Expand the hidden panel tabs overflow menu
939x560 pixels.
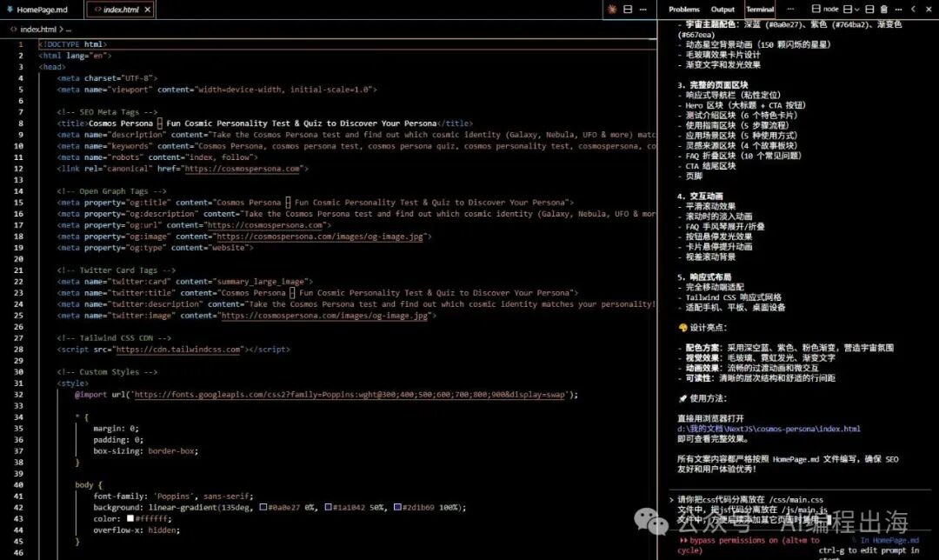pyautogui.click(x=789, y=10)
